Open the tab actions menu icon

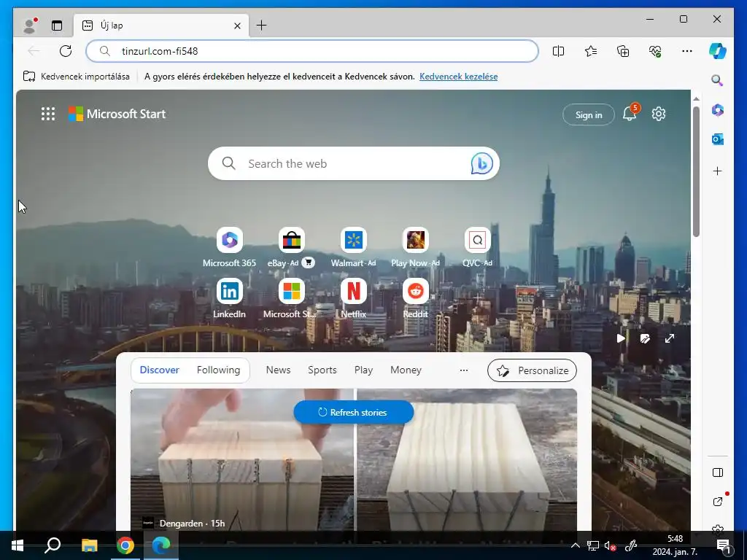(x=57, y=26)
